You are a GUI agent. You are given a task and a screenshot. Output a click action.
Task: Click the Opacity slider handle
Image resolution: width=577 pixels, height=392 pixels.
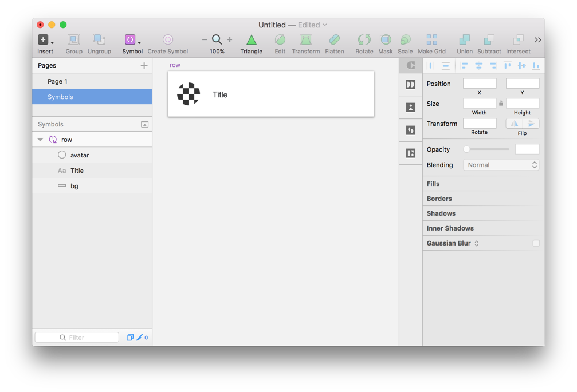pos(466,149)
